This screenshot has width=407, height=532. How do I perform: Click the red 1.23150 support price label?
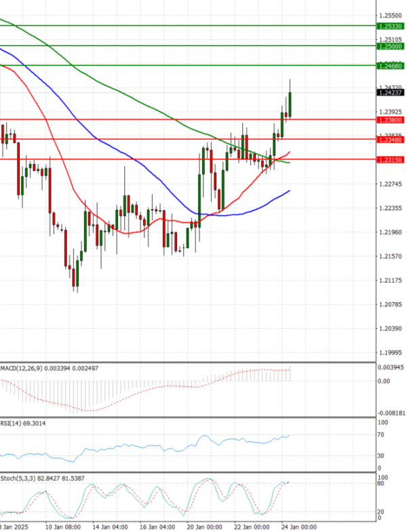tap(391, 159)
